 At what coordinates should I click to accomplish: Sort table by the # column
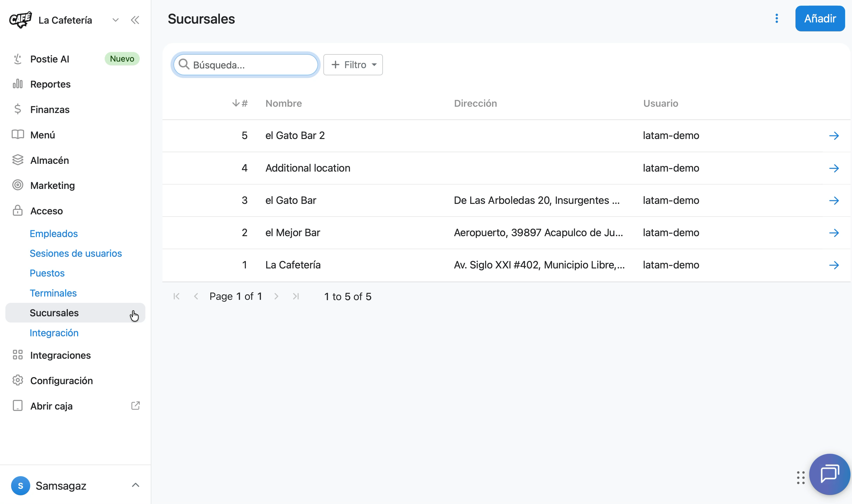[x=240, y=103]
